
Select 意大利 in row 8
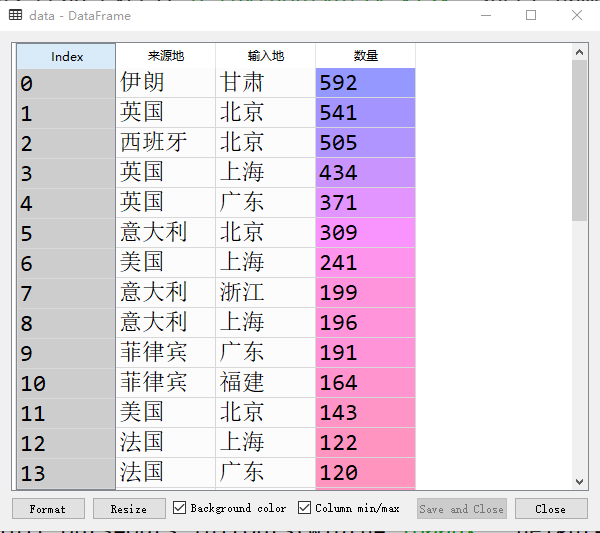click(x=166, y=323)
